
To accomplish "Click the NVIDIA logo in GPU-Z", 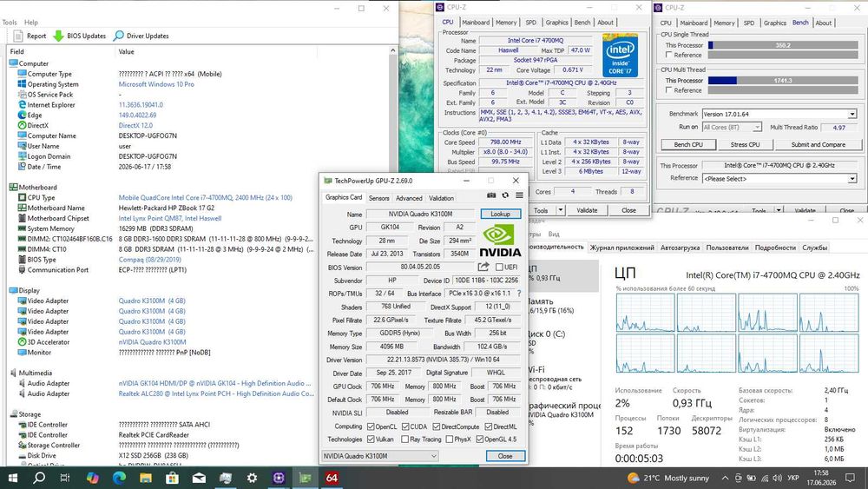I will 500,241.
